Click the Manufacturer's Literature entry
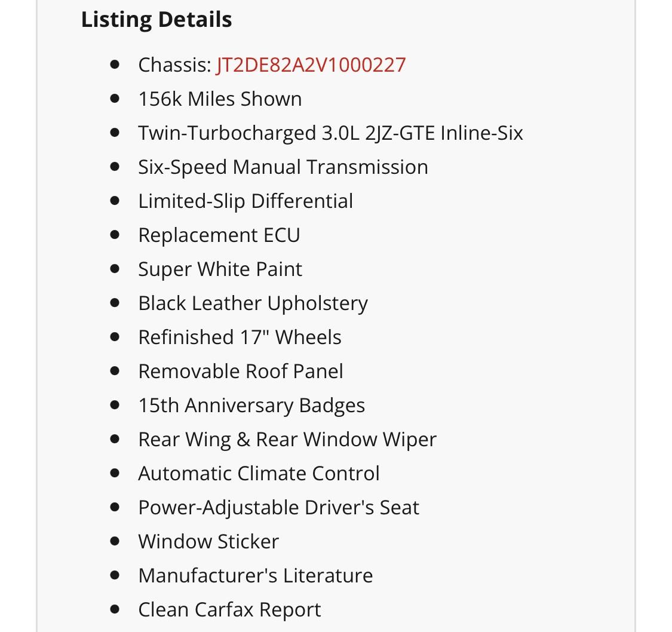The width and height of the screenshot is (672, 632). click(256, 575)
